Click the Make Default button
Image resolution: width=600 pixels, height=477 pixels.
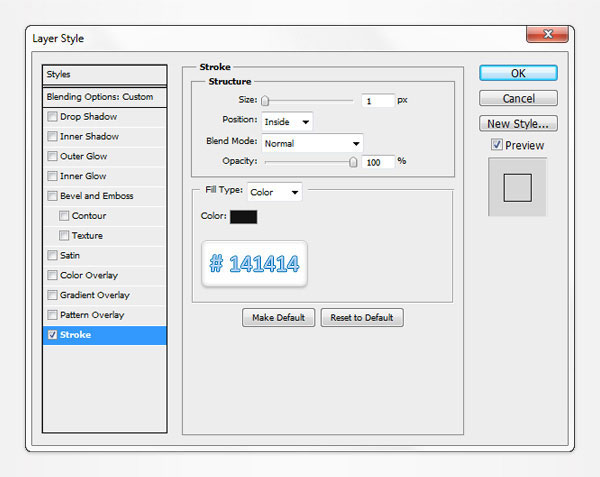point(278,317)
